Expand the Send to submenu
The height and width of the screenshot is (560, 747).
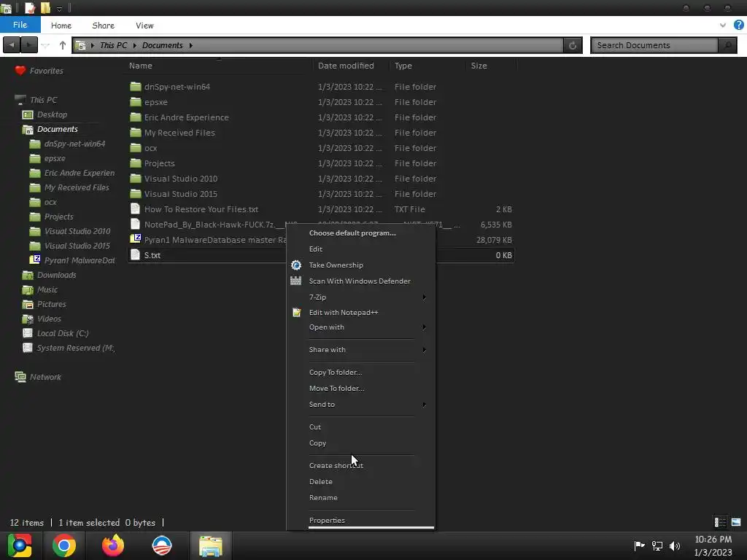click(424, 404)
